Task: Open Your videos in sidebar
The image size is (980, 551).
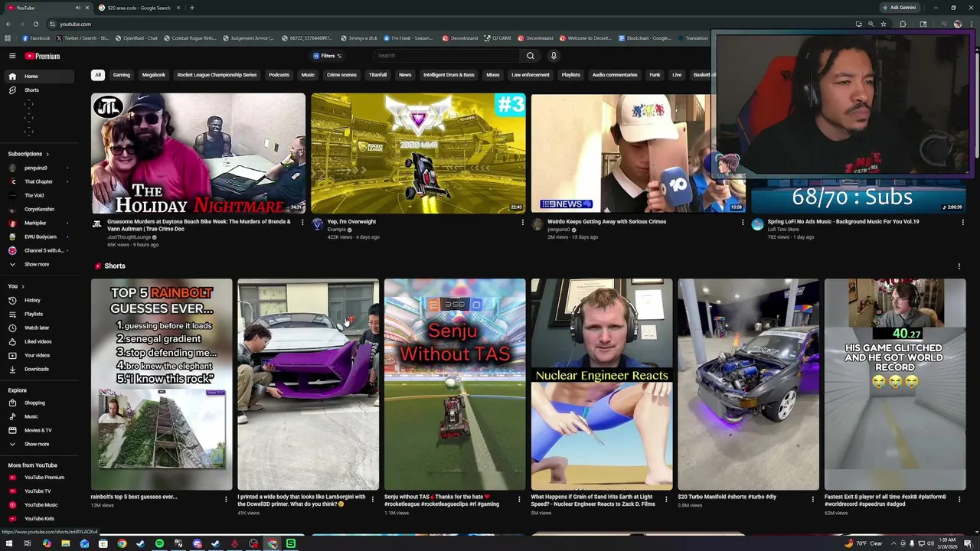Action: click(38, 355)
